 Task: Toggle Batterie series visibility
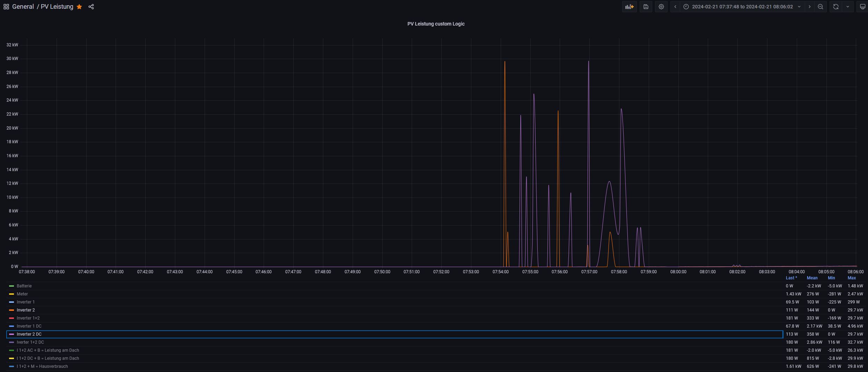[x=24, y=286]
